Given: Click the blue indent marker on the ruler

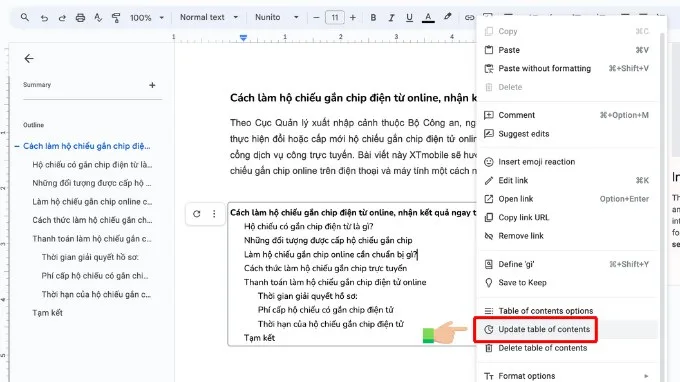Looking at the screenshot, I should 243,38.
